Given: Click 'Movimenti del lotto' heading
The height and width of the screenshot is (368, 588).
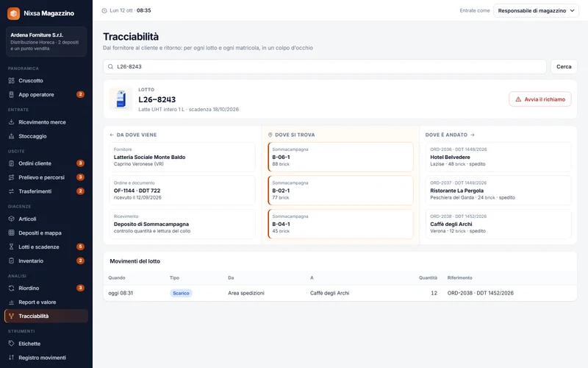Looking at the screenshot, I should click(x=135, y=261).
